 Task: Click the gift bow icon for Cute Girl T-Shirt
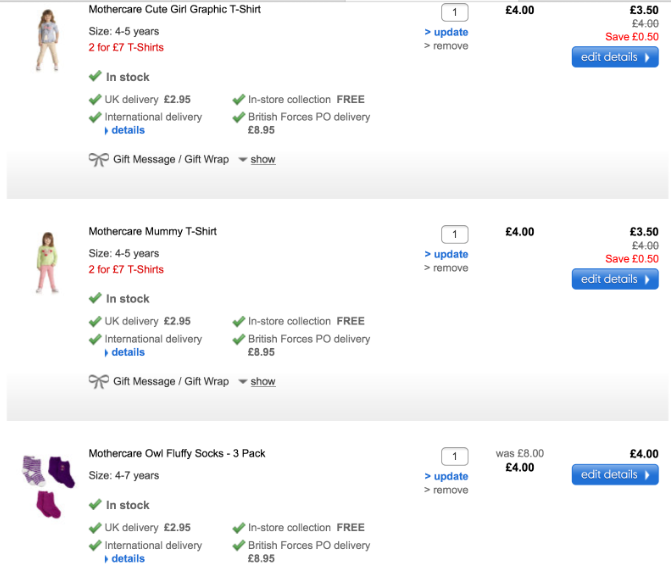tap(98, 160)
